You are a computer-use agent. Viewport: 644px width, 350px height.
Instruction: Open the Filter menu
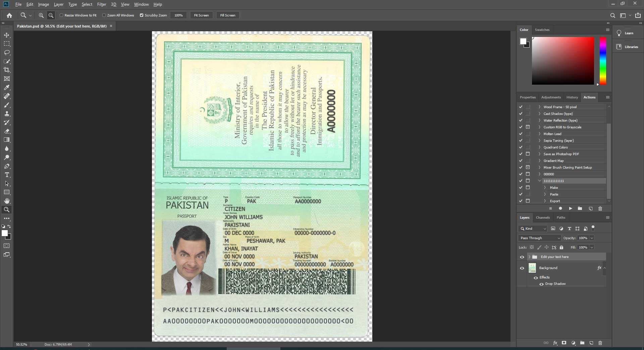pos(101,4)
